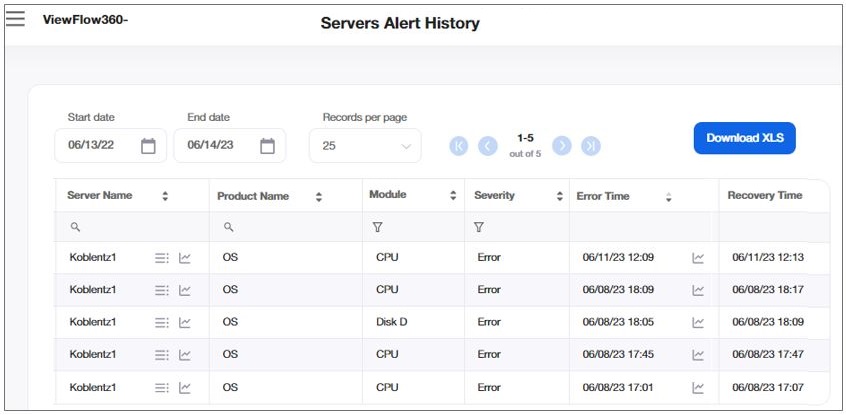
Task: Open the End date calendar picker
Action: click(267, 146)
